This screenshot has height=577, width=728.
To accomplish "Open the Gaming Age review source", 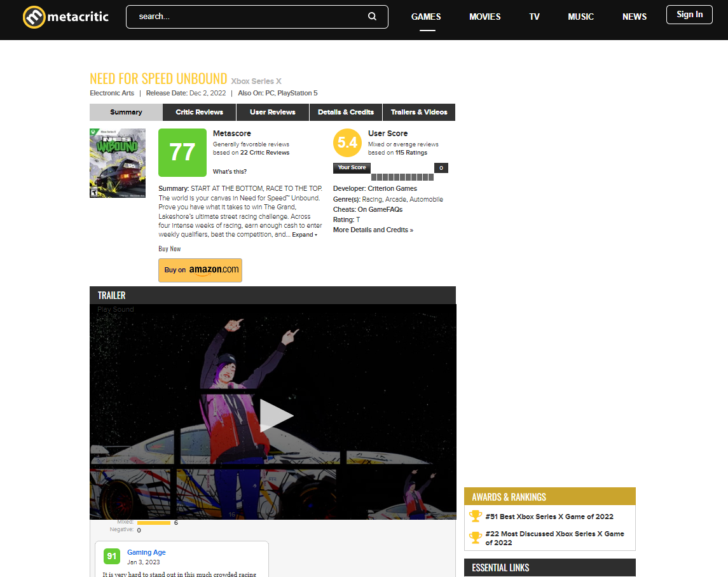I will pyautogui.click(x=146, y=552).
